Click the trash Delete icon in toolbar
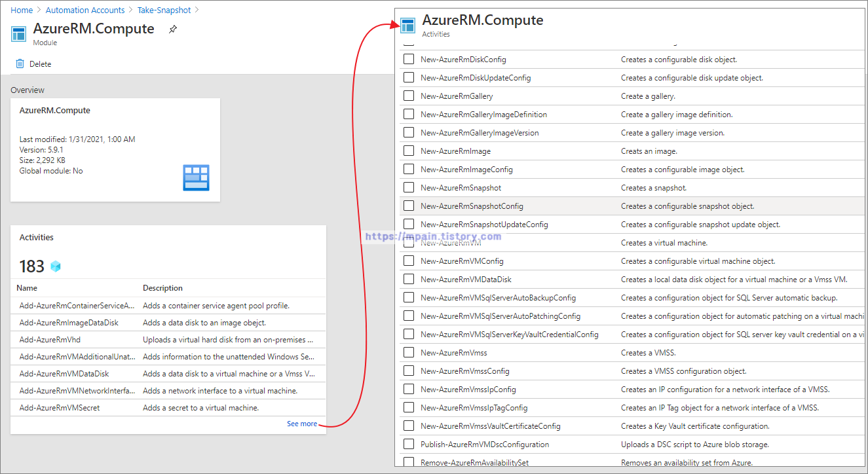The height and width of the screenshot is (474, 868). [x=20, y=64]
